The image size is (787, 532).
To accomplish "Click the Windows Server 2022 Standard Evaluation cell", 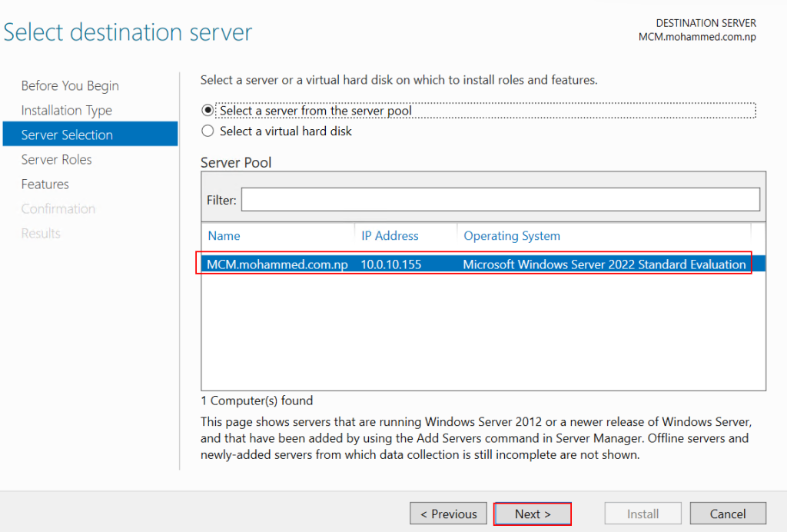I will point(604,264).
